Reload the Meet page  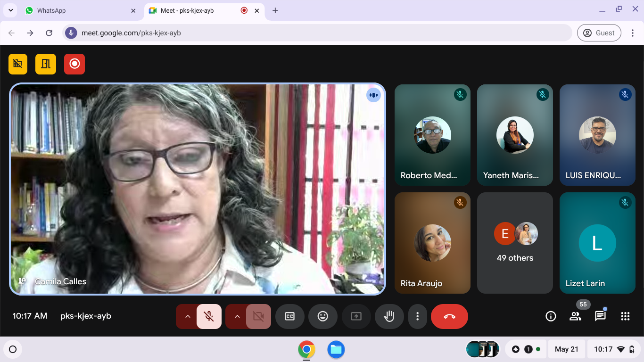(x=49, y=33)
